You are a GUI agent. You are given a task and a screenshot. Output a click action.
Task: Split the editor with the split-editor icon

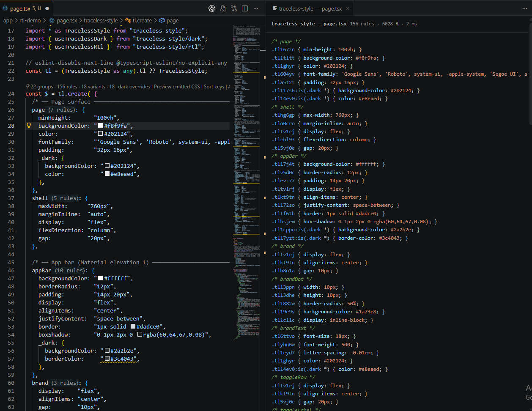tap(245, 8)
